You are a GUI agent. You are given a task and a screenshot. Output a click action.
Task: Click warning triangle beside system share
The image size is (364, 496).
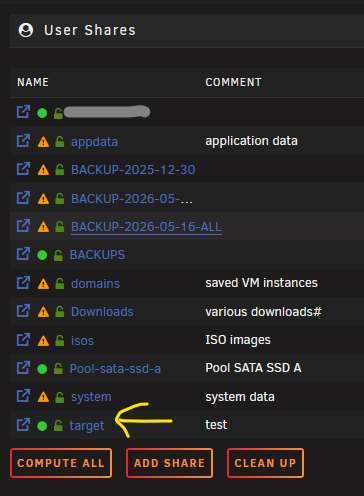pos(43,397)
